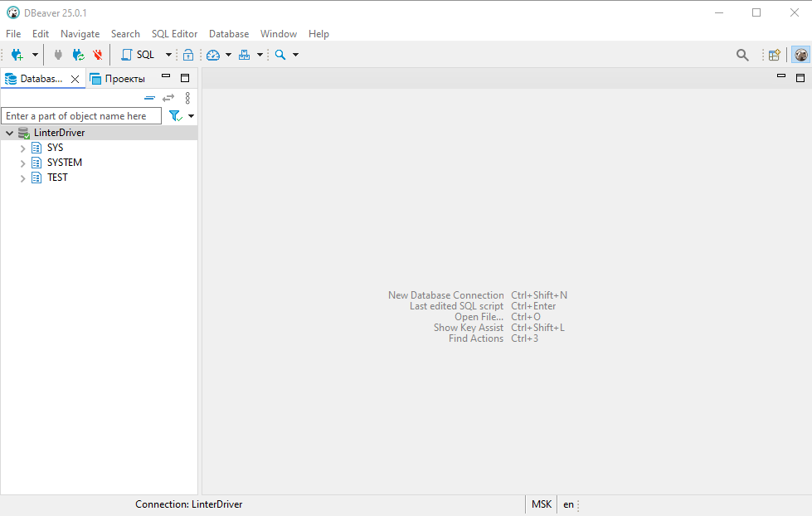
Task: Toggle the navigator filter funnel icon
Action: pyautogui.click(x=175, y=116)
